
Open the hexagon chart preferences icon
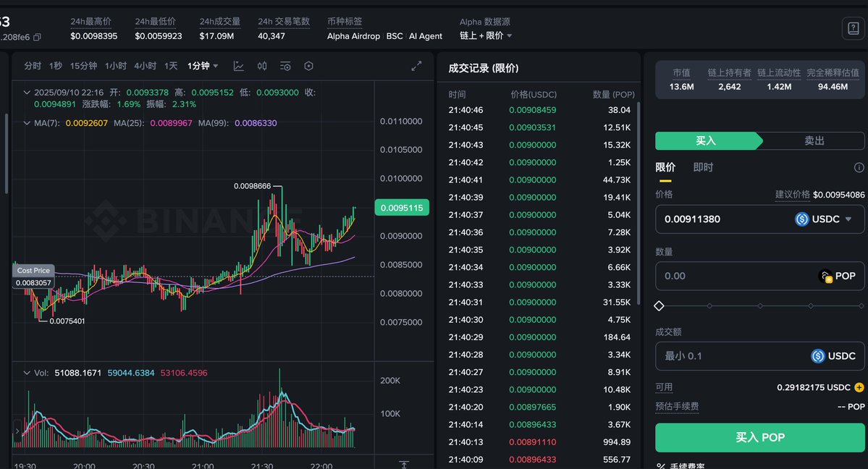309,66
